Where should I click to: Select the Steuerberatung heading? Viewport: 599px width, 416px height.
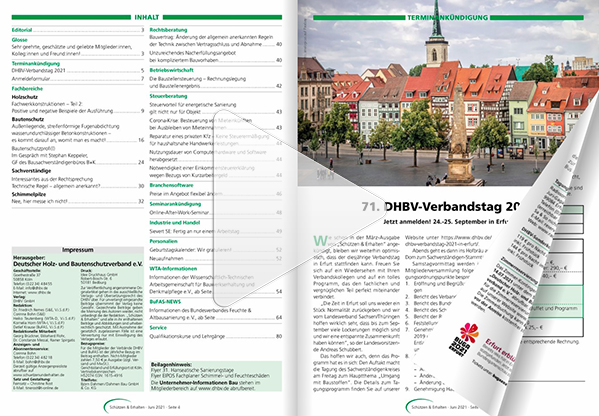[x=168, y=96]
